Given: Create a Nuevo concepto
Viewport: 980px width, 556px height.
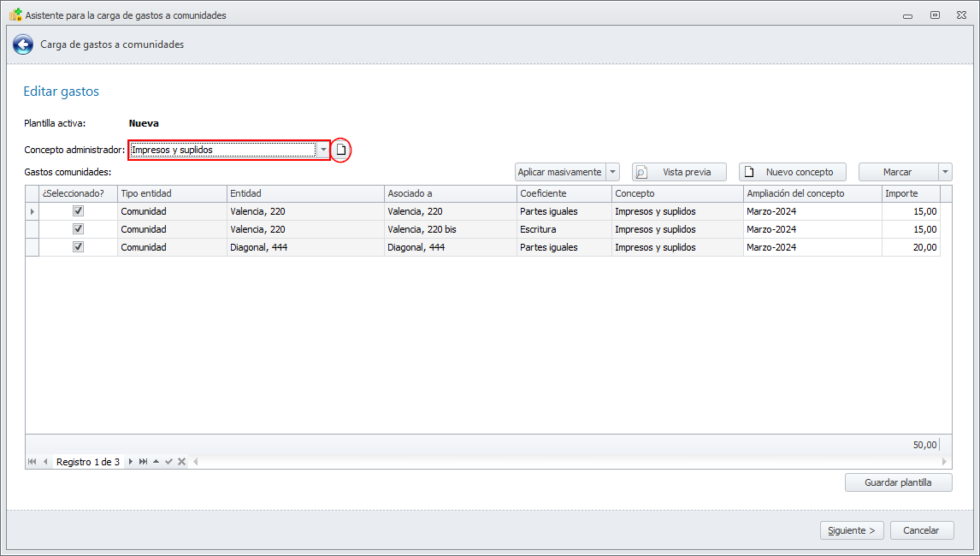Looking at the screenshot, I should click(x=793, y=172).
